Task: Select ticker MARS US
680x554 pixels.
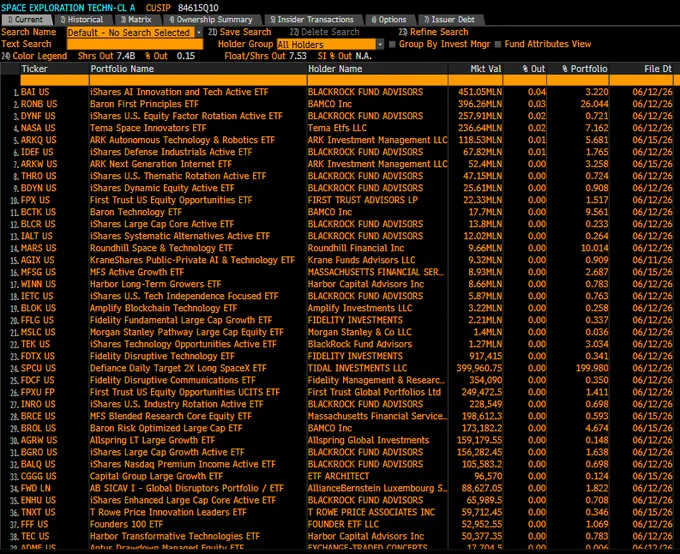Action: click(x=39, y=248)
